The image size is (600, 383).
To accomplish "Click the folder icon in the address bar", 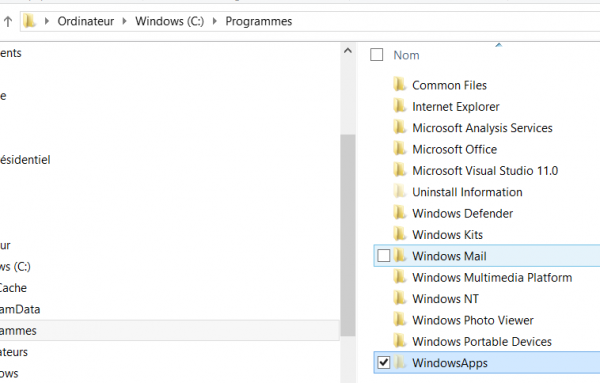I will coord(29,21).
